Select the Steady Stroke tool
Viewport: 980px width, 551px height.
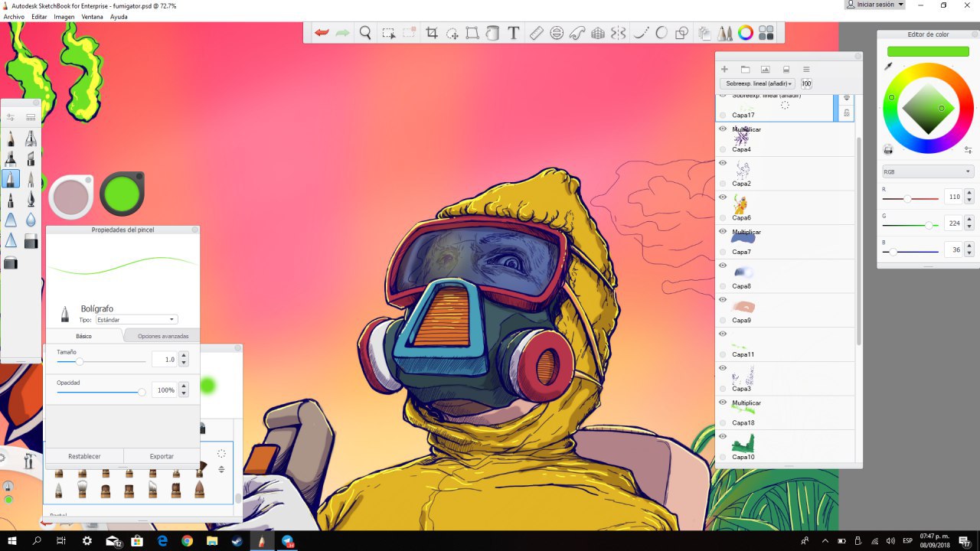[642, 33]
